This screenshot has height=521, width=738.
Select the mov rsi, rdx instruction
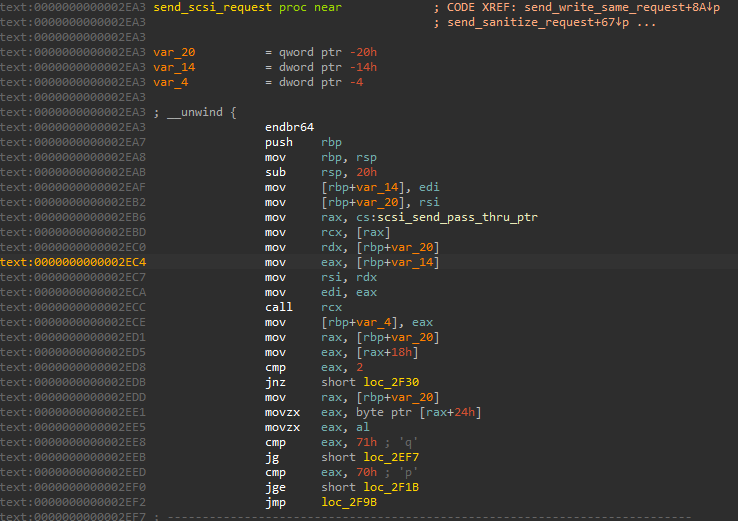[321, 277]
